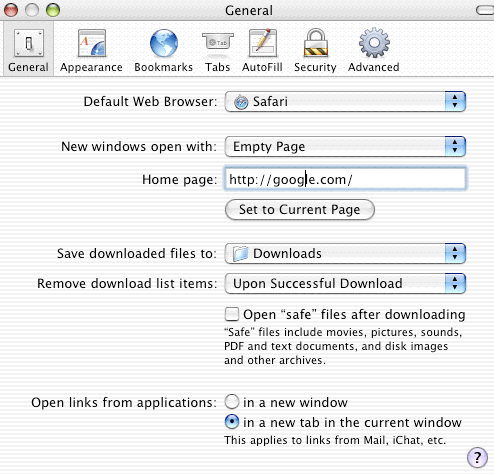This screenshot has height=474, width=494.
Task: Open the Save downloaded files to dropdown
Action: (345, 253)
